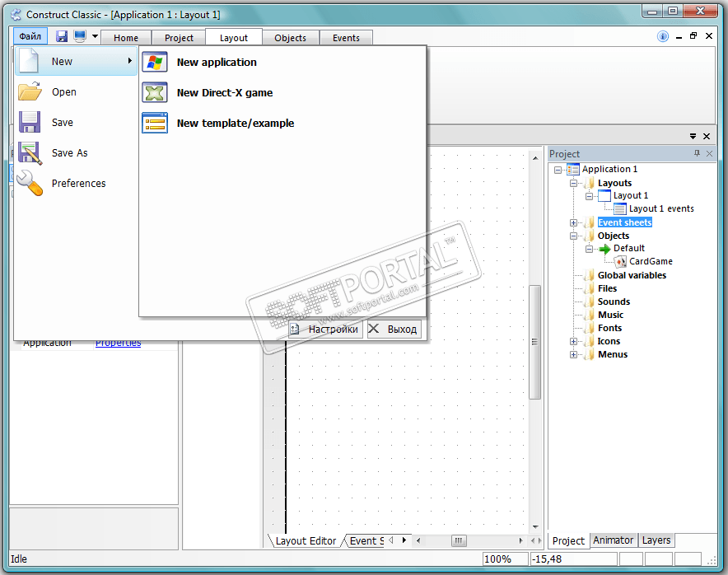Click the New application icon
The width and height of the screenshot is (728, 575).
155,63
